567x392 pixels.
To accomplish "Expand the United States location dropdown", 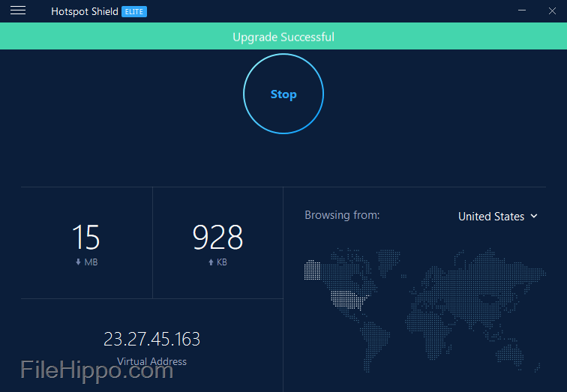I will click(x=497, y=216).
